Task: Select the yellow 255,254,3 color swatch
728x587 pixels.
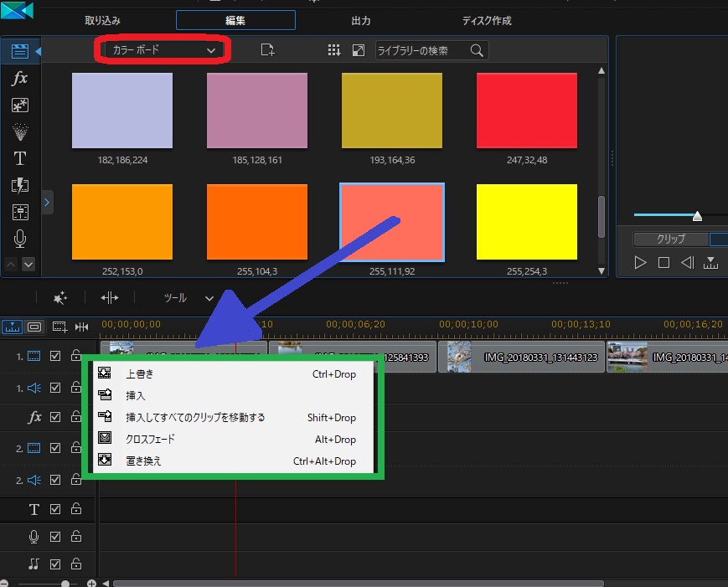Action: pyautogui.click(x=526, y=223)
